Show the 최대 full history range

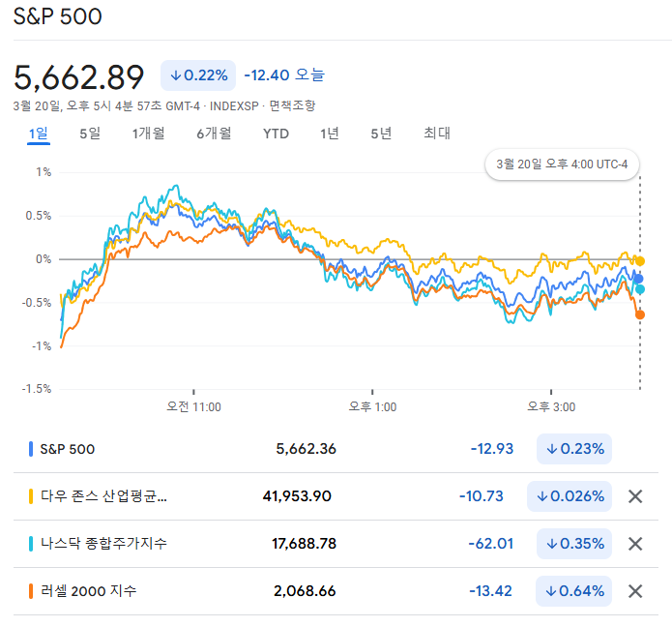point(437,134)
